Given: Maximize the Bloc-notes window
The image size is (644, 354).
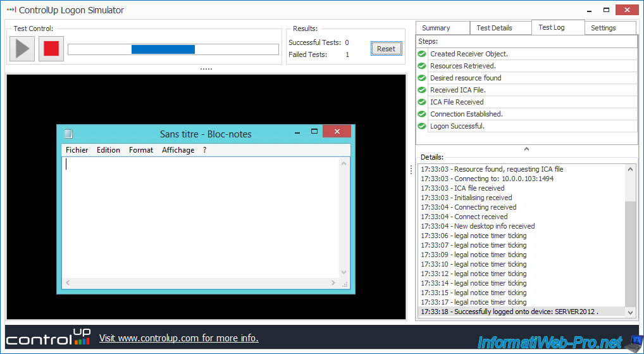Looking at the screenshot, I should tap(314, 132).
